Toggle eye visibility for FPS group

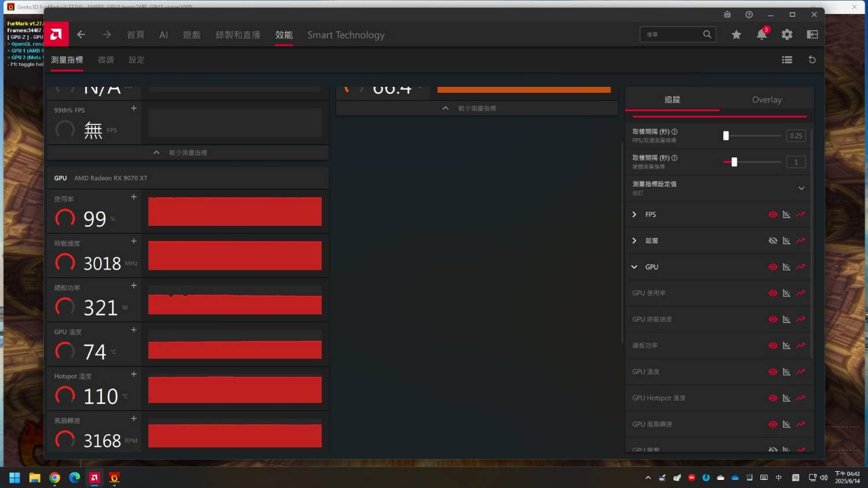(x=773, y=214)
